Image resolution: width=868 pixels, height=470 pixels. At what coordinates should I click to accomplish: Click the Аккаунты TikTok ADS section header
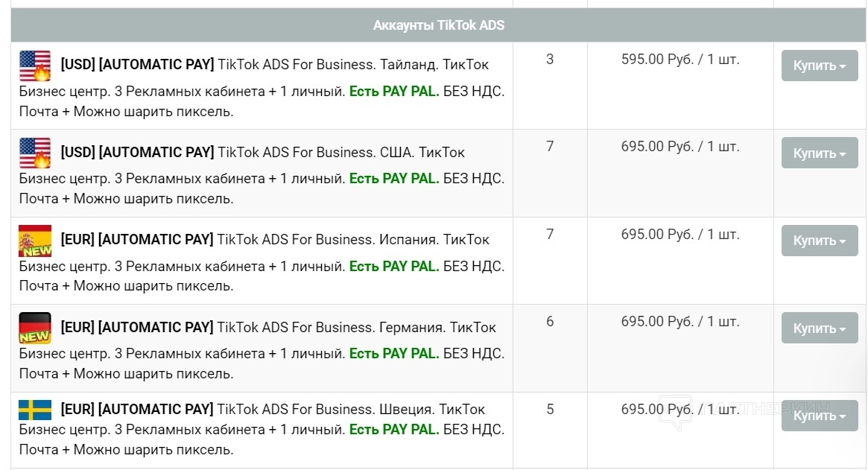438,25
